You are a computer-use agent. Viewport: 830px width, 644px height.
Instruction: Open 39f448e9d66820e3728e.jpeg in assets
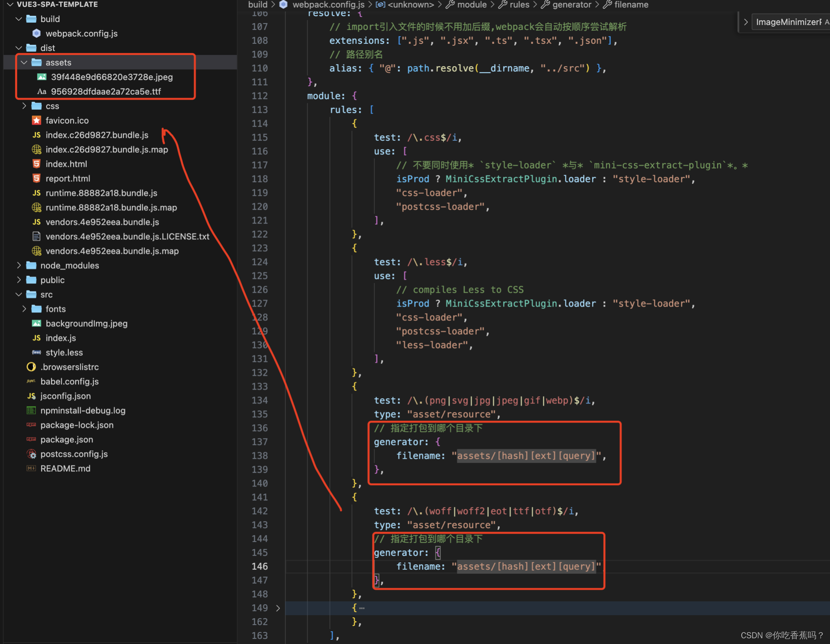click(x=112, y=77)
